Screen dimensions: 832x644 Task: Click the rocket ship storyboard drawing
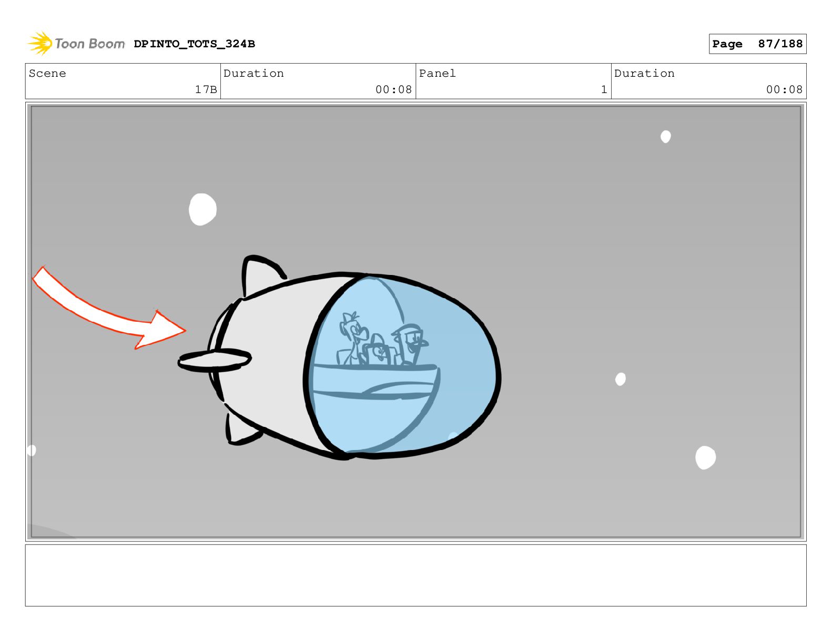tap(339, 358)
